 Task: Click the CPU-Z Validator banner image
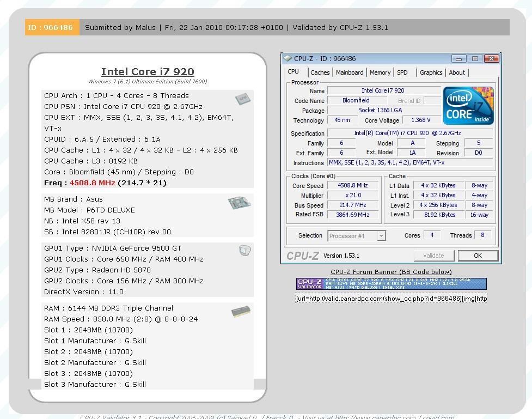click(391, 284)
